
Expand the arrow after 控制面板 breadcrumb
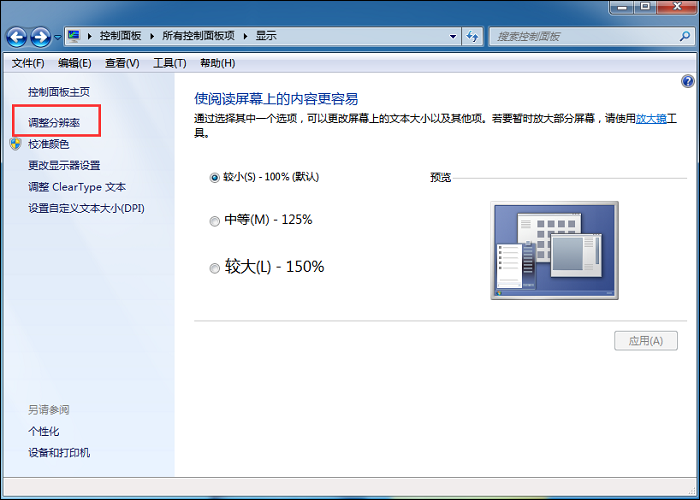click(x=152, y=36)
